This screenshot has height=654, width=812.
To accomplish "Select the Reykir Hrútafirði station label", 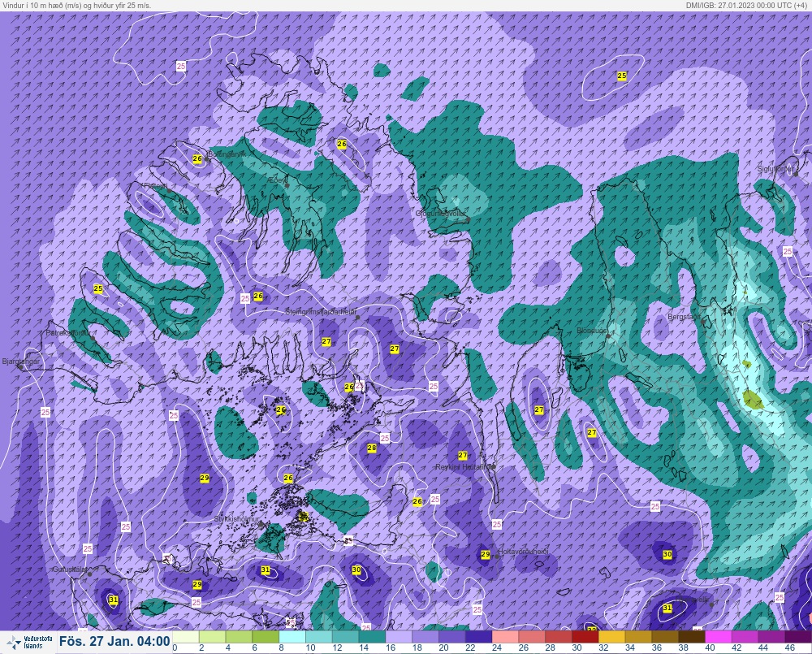I will [x=463, y=467].
